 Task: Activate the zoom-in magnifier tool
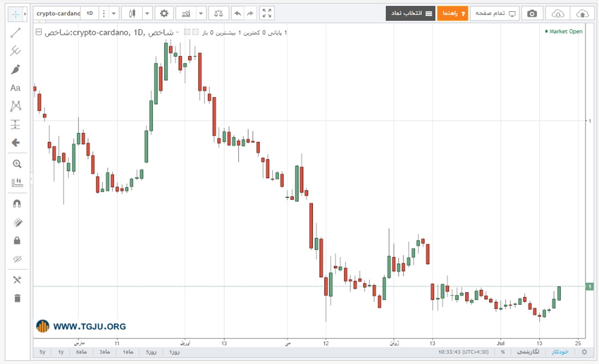pos(17,164)
